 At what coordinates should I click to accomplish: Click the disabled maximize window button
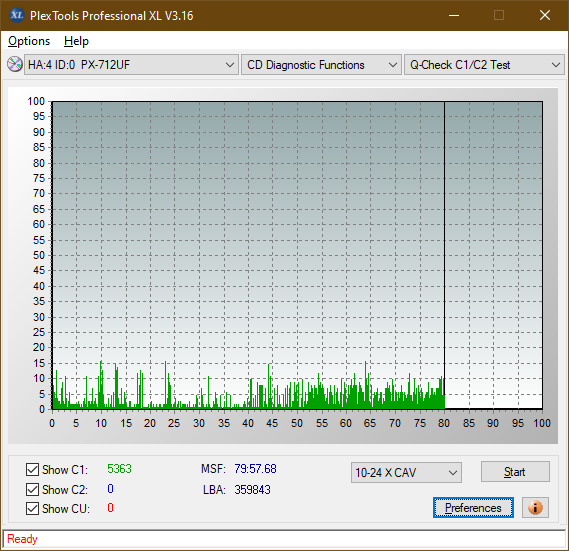click(x=499, y=15)
